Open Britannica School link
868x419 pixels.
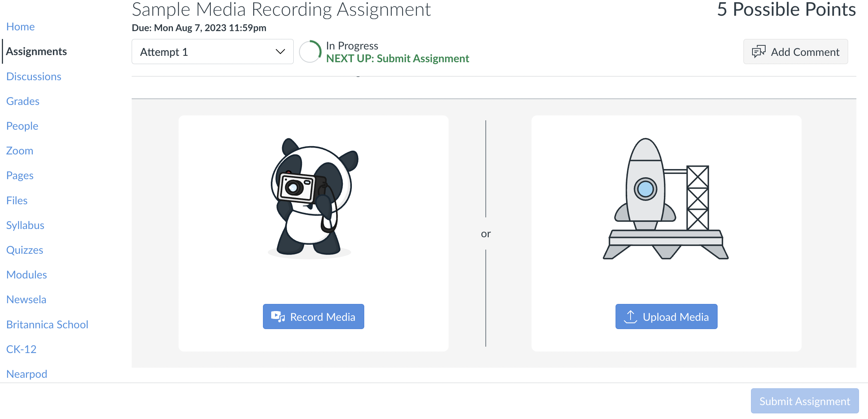click(47, 325)
